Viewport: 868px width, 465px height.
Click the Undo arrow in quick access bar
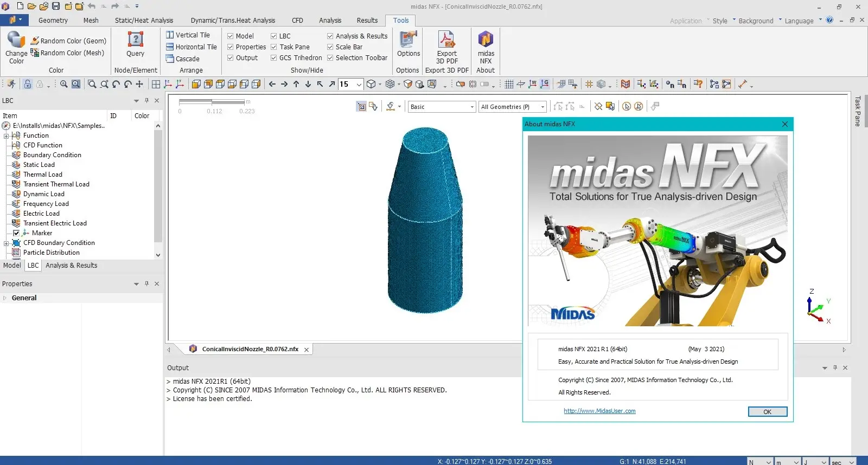tap(91, 7)
